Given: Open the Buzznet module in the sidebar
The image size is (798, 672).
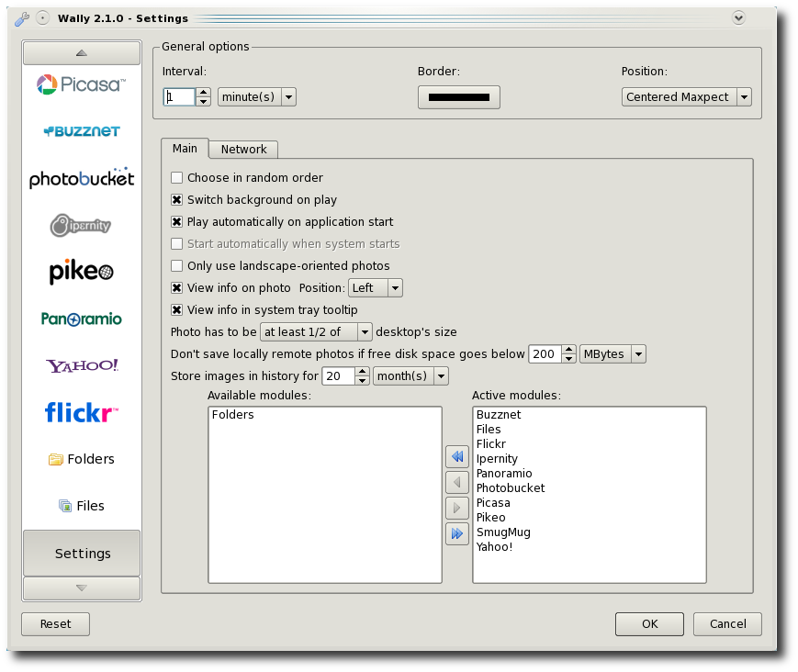Looking at the screenshot, I should tap(82, 131).
